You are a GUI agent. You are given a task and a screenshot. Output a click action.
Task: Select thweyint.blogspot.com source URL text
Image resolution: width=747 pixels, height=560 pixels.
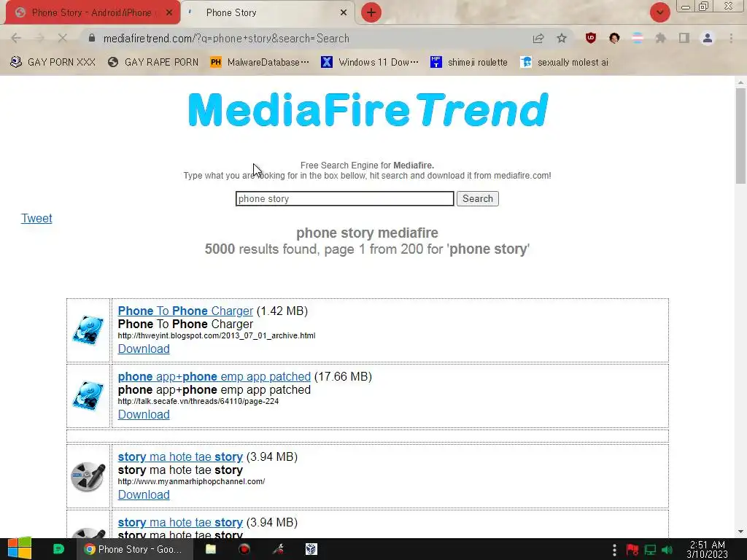(x=216, y=335)
